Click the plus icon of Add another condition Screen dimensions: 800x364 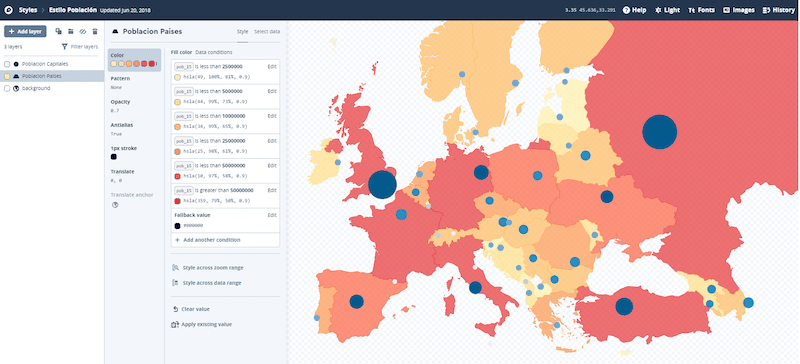(177, 239)
